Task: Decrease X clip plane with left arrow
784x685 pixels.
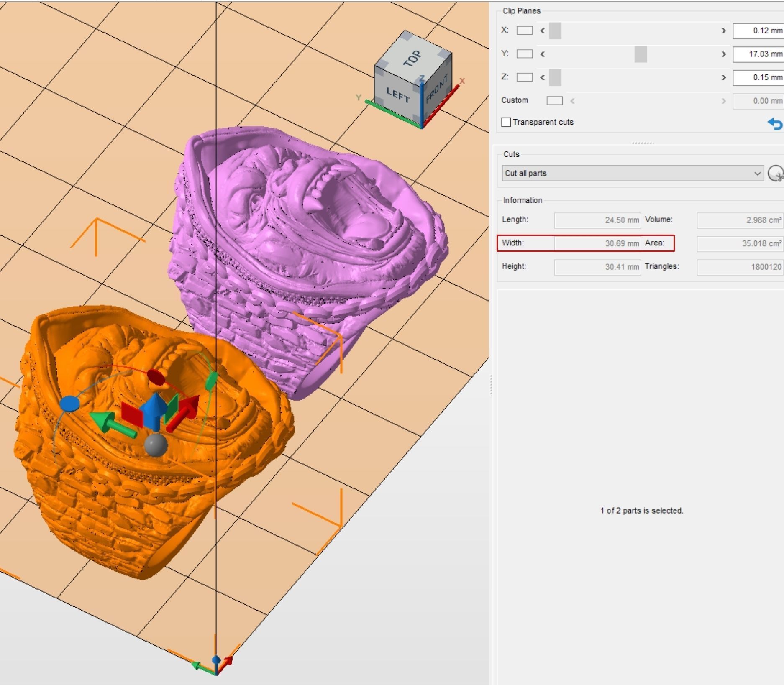Action: [x=543, y=31]
